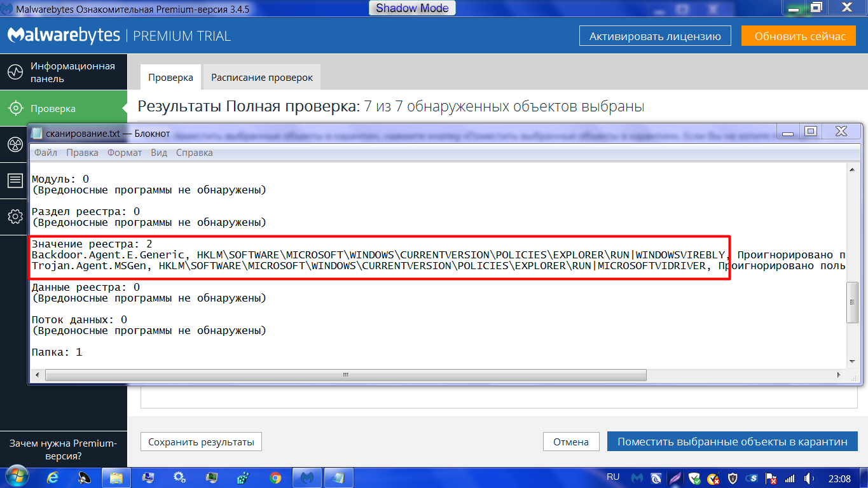Open the Вид menu in Notepad
This screenshot has width=868, height=488.
coord(159,153)
